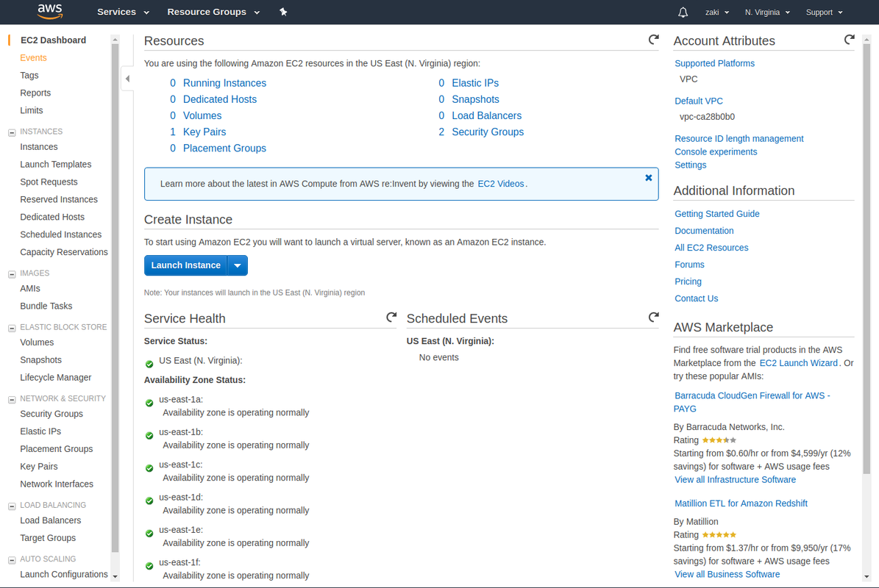Open Resource ID length management

pos(739,138)
